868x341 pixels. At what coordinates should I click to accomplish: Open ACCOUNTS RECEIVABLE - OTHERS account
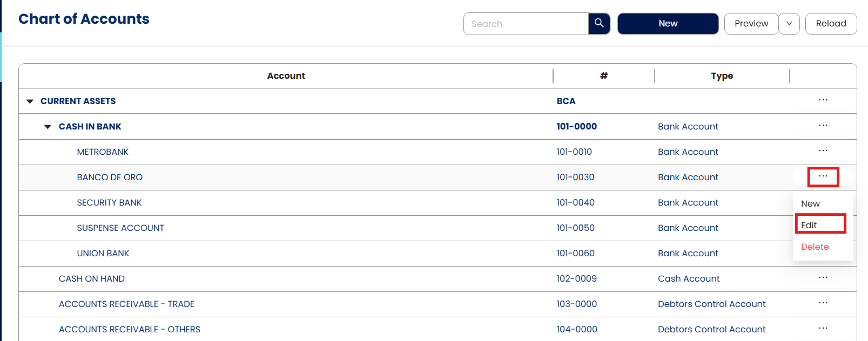[130, 330]
